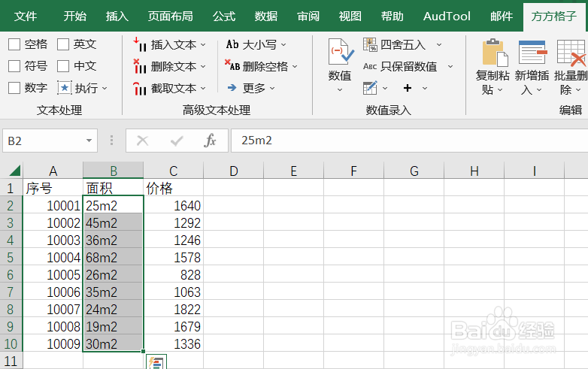Expand the 删除空格 dropdown arrow
The image size is (588, 369).
pyautogui.click(x=295, y=66)
